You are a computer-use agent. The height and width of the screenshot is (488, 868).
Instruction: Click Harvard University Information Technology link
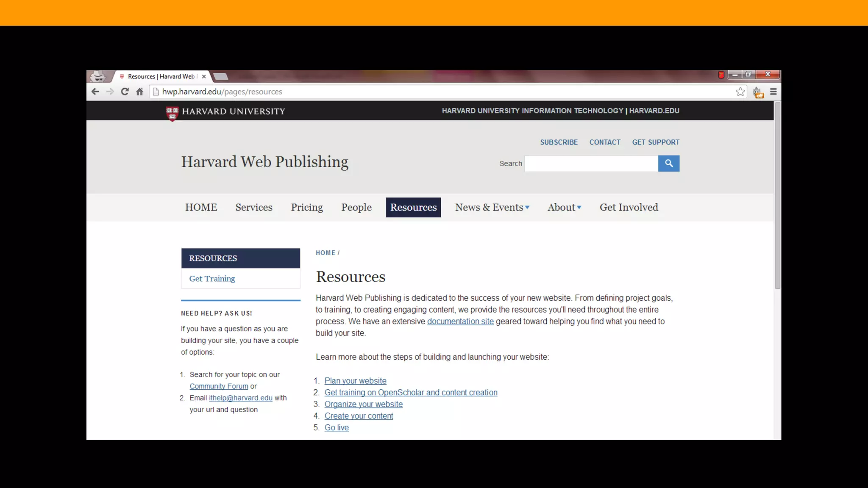(532, 111)
